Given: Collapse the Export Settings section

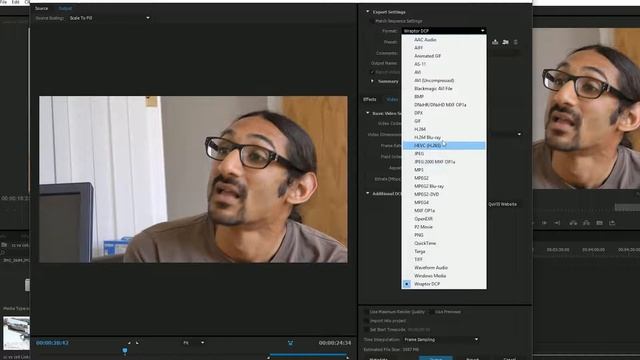Looking at the screenshot, I should click(367, 12).
